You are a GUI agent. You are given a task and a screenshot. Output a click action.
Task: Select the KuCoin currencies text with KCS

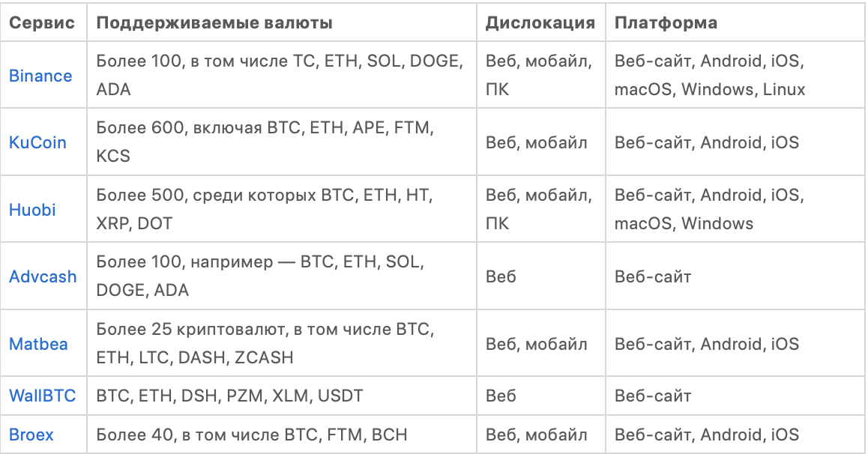coord(265,142)
